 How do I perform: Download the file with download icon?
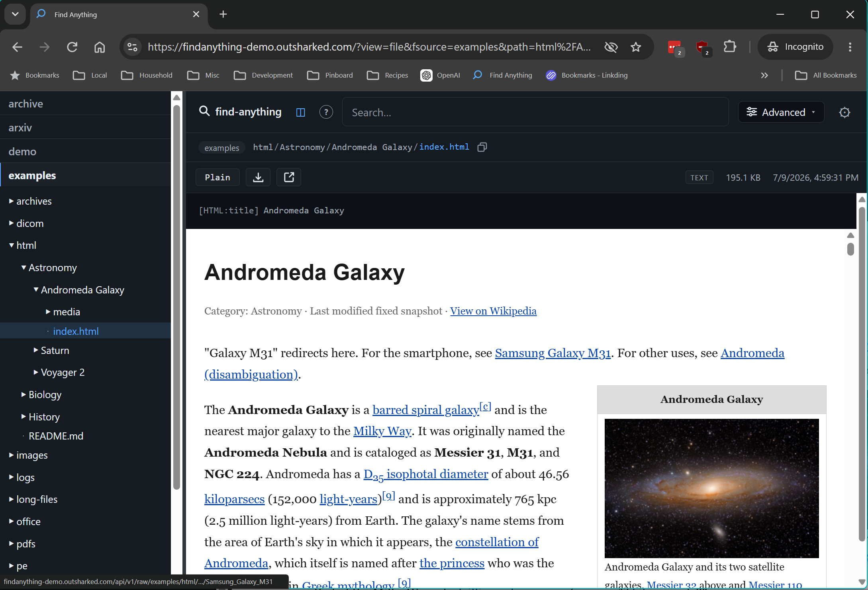point(258,177)
